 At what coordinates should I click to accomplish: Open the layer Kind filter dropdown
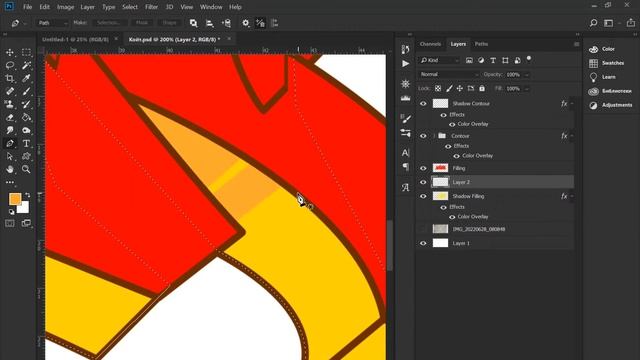440,60
